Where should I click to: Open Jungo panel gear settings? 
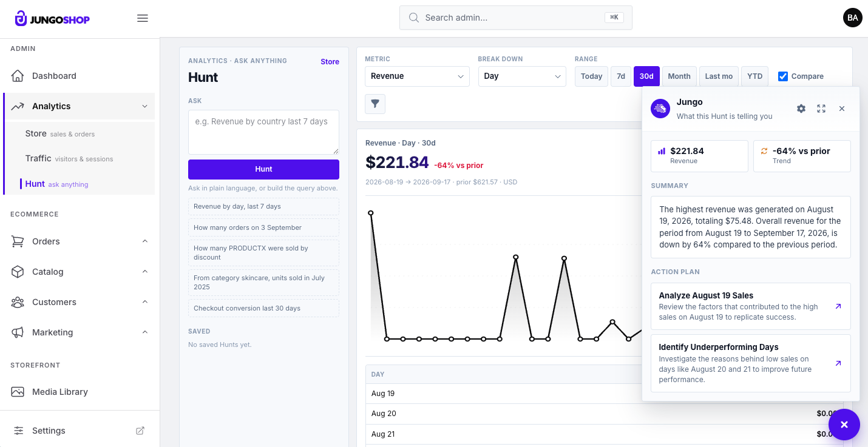[801, 109]
